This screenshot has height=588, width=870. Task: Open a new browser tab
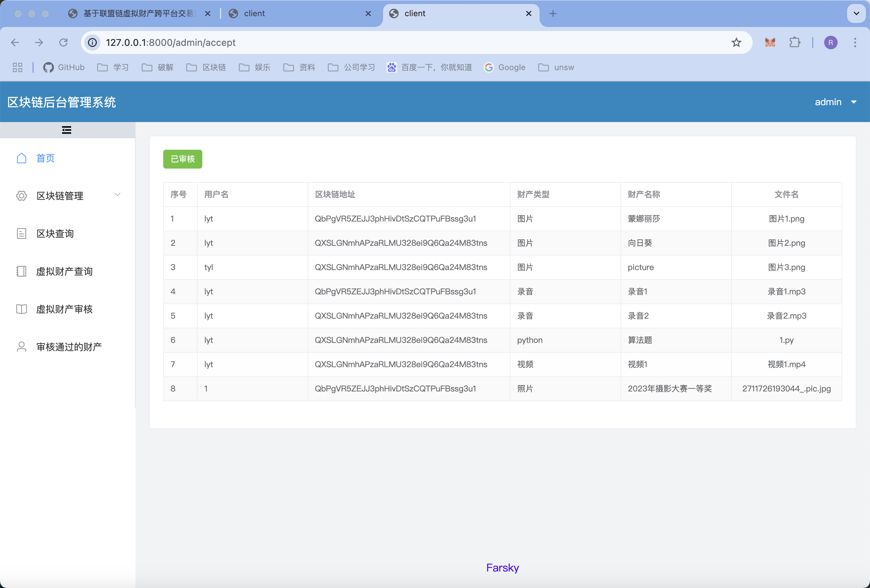[553, 14]
